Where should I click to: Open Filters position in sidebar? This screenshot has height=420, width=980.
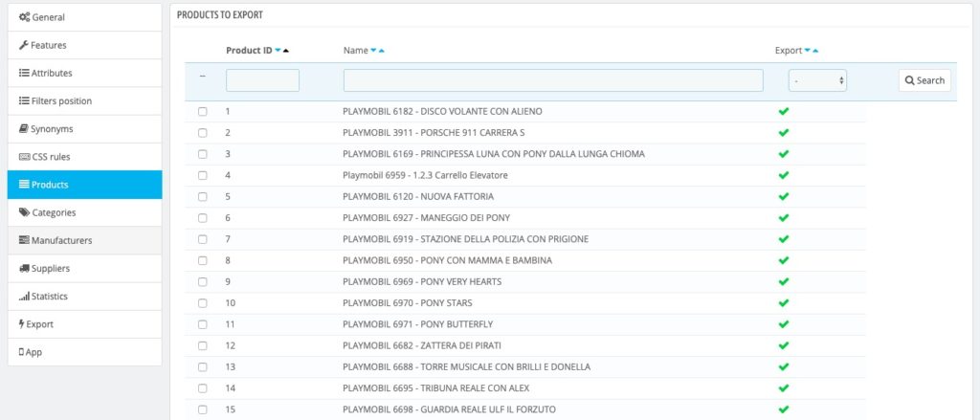coord(84,100)
